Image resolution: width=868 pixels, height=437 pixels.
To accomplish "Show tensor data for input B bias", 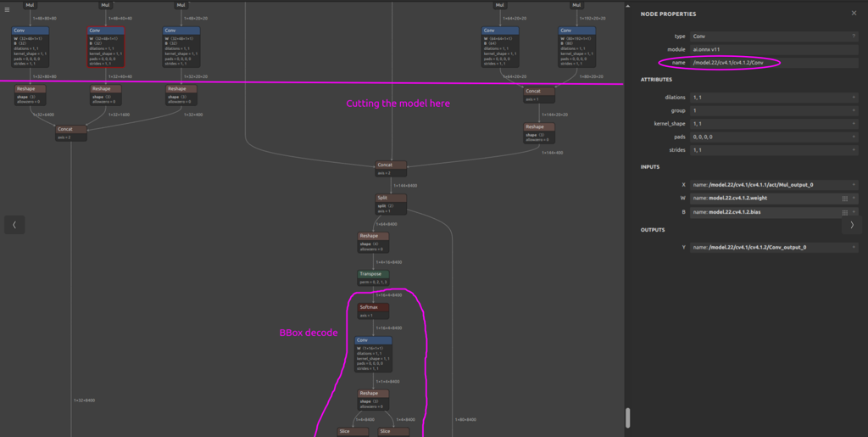I will (844, 211).
